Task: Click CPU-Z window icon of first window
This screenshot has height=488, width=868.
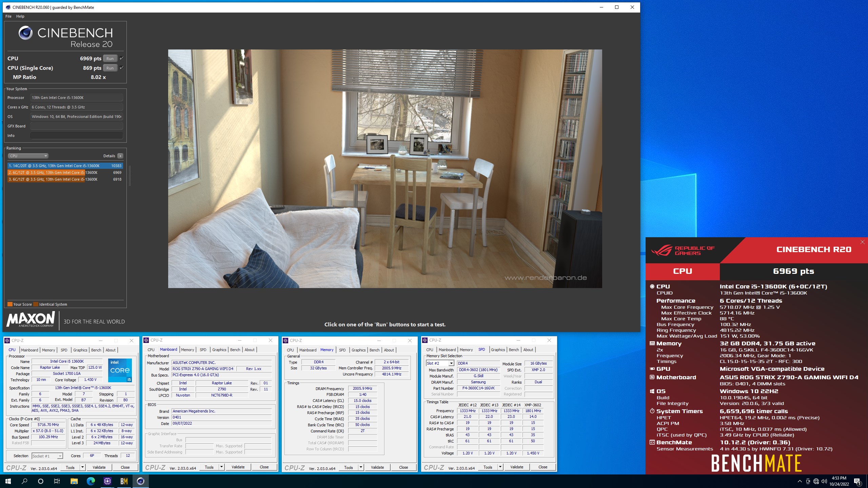Action: pos(8,341)
